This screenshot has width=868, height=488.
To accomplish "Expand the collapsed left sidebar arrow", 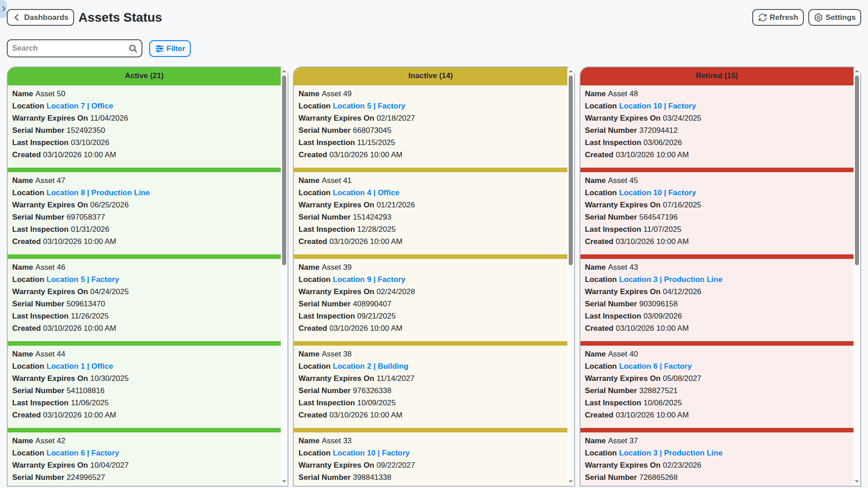I will pyautogui.click(x=3, y=8).
